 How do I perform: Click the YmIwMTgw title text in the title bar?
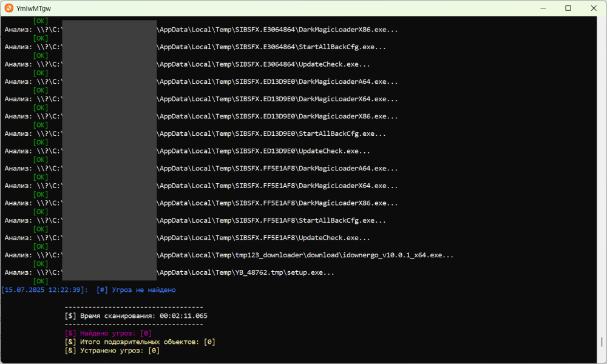[33, 8]
